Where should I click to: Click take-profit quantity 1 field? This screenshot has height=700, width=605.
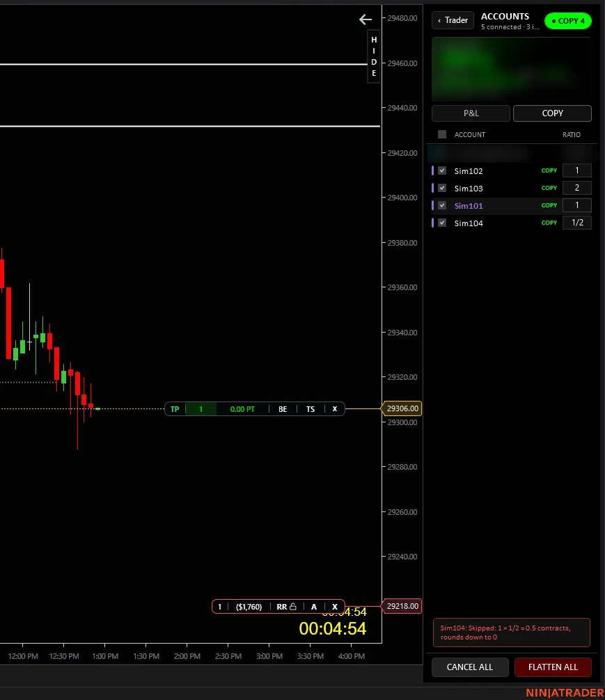point(201,409)
